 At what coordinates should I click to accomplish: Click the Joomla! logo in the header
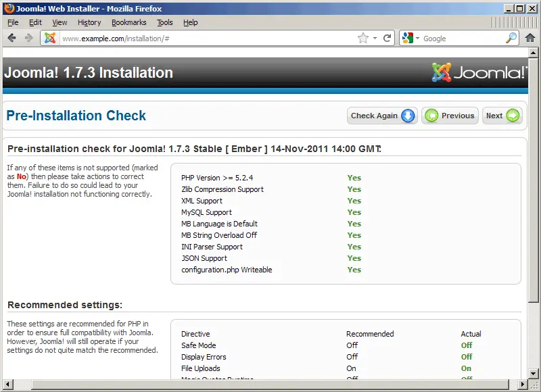[479, 72]
